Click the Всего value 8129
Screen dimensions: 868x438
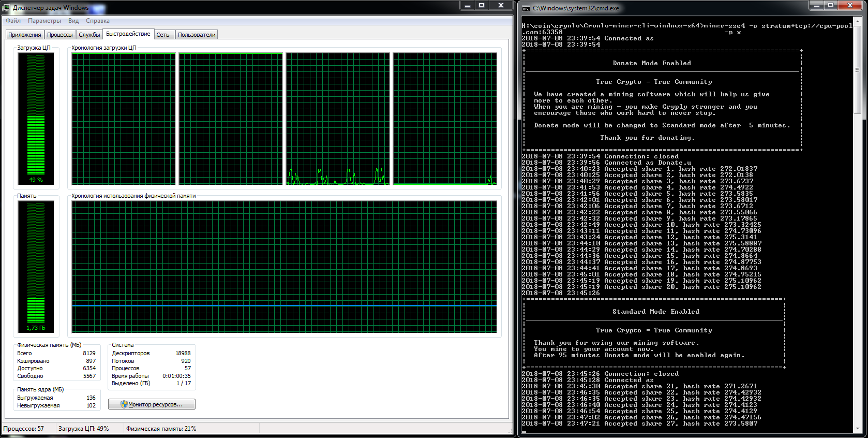89,353
